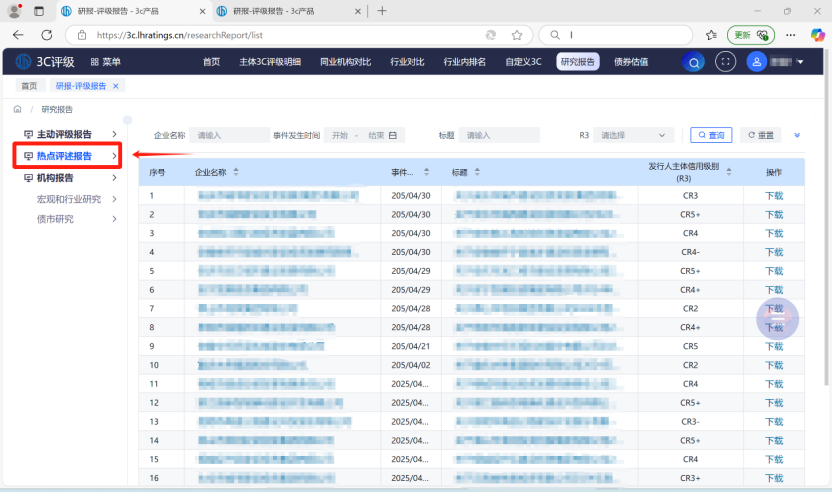Click the browser search box
832x492 pixels.
[616, 35]
